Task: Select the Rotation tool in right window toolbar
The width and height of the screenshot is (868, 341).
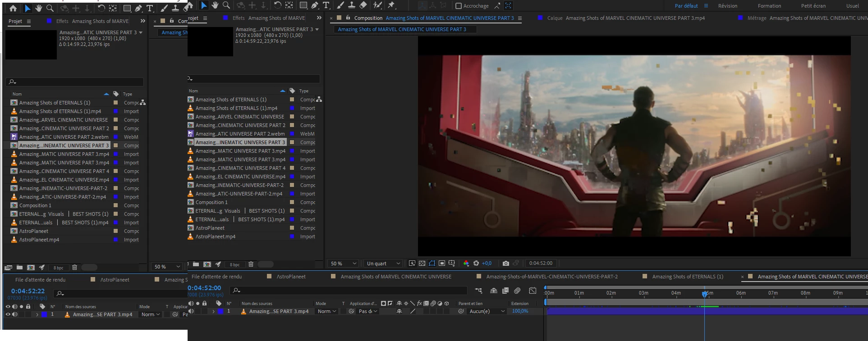Action: (x=278, y=5)
